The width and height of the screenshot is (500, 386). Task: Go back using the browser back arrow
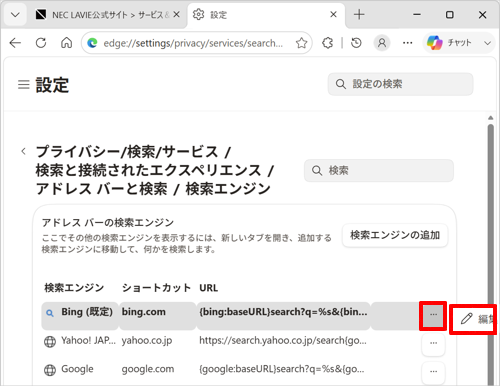click(x=15, y=43)
